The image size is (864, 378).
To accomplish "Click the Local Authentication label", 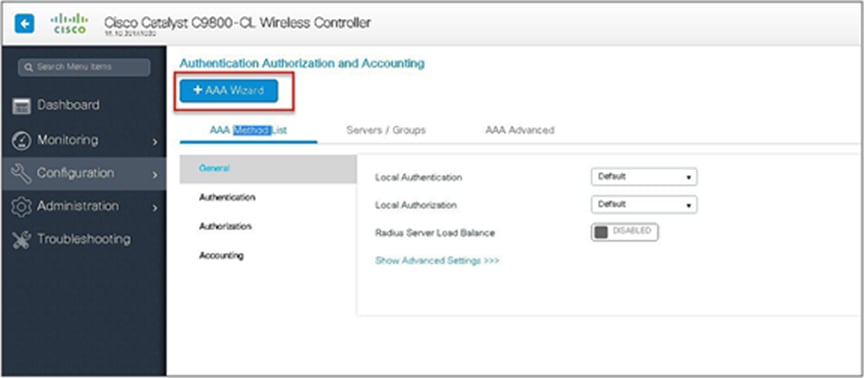I will coord(419,177).
